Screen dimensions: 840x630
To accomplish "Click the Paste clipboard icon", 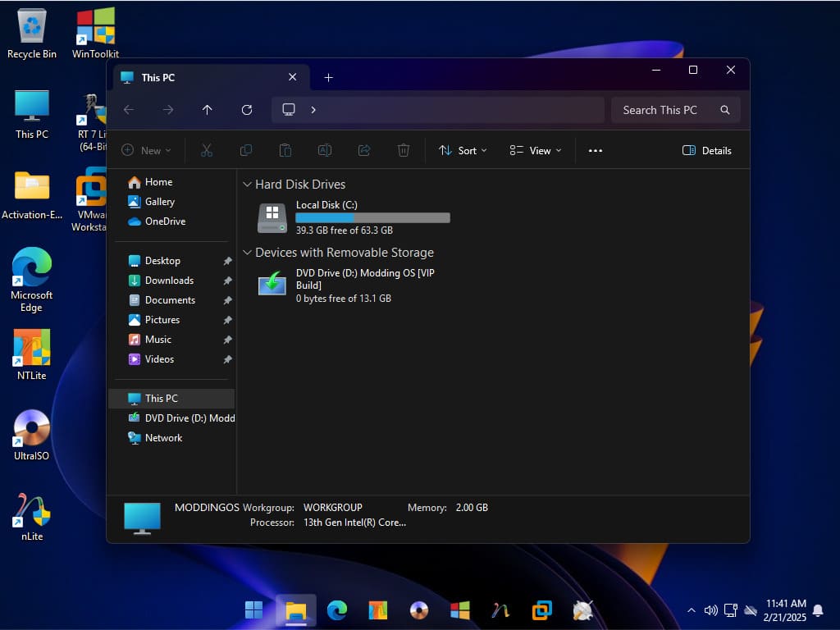I will click(285, 151).
